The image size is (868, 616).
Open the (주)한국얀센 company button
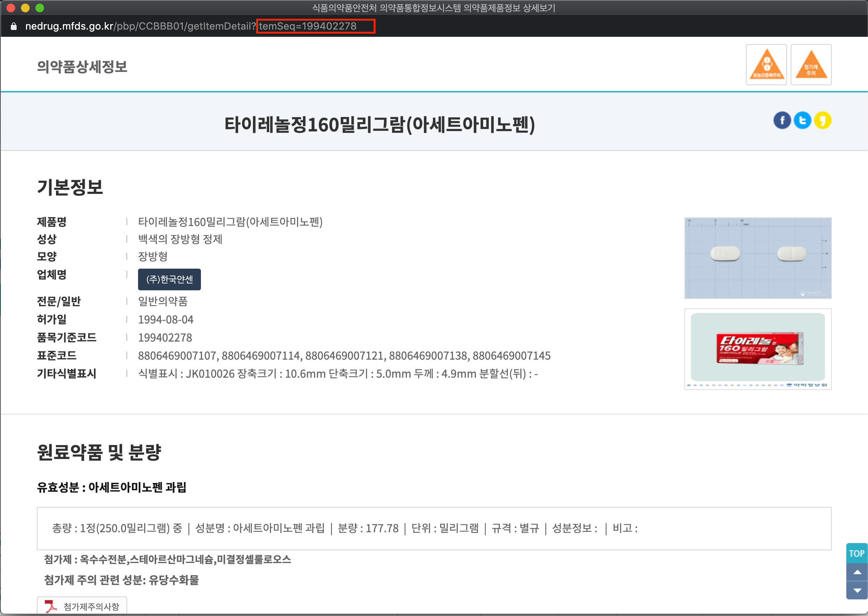[x=169, y=279]
